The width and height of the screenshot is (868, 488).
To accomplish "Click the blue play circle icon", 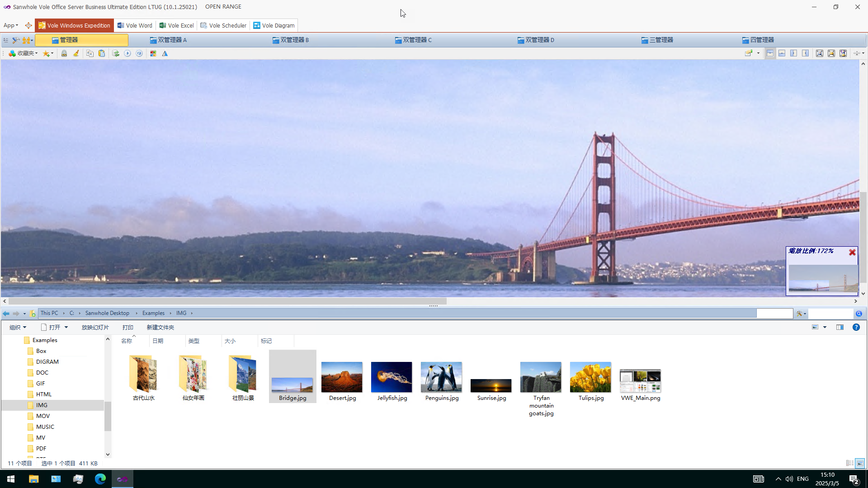I will point(127,53).
